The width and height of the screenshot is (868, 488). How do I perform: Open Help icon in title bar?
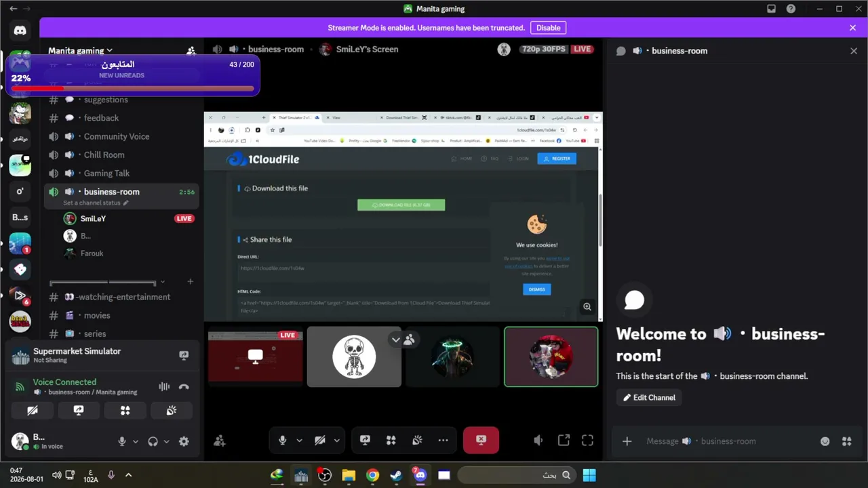pyautogui.click(x=791, y=9)
